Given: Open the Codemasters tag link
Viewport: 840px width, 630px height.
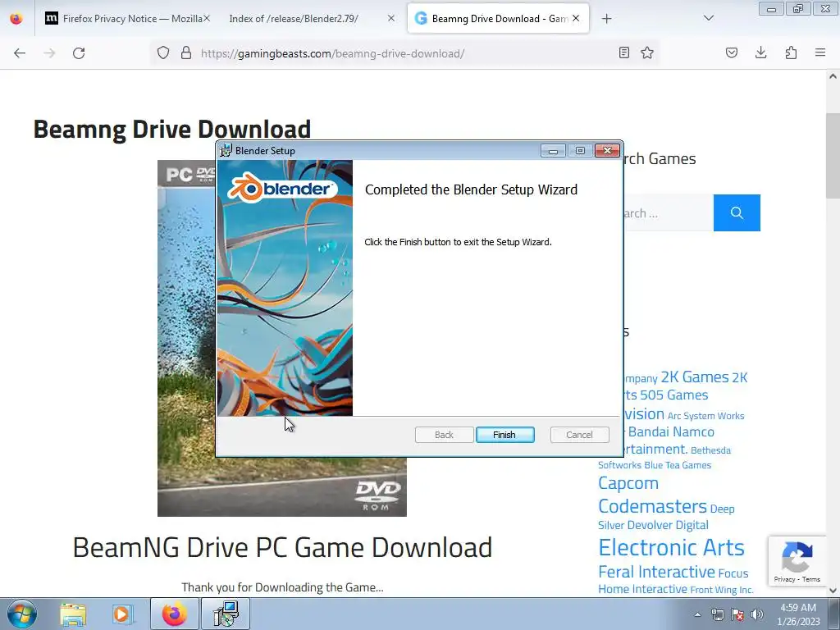Looking at the screenshot, I should [x=652, y=506].
